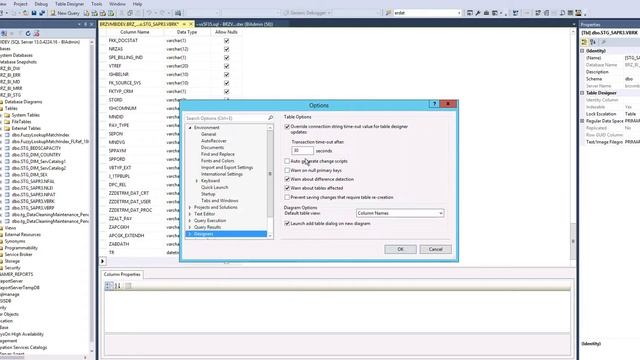Click the Alphabetical sort icon in Properties panel

click(593, 42)
